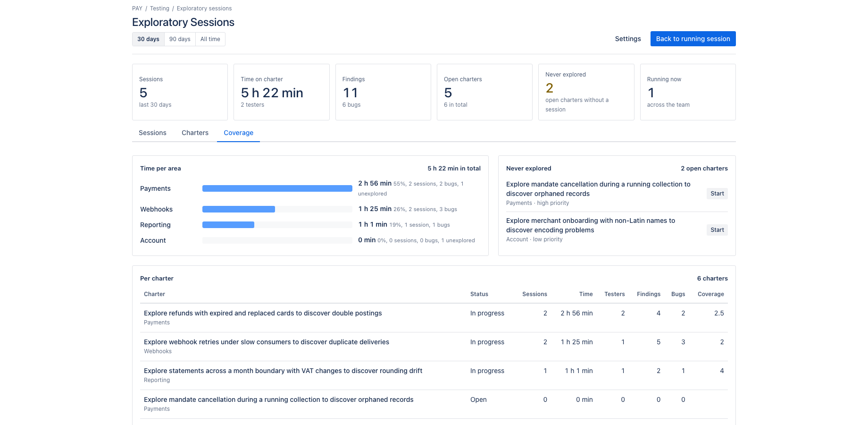
Task: Click the Payments time bar
Action: click(277, 188)
